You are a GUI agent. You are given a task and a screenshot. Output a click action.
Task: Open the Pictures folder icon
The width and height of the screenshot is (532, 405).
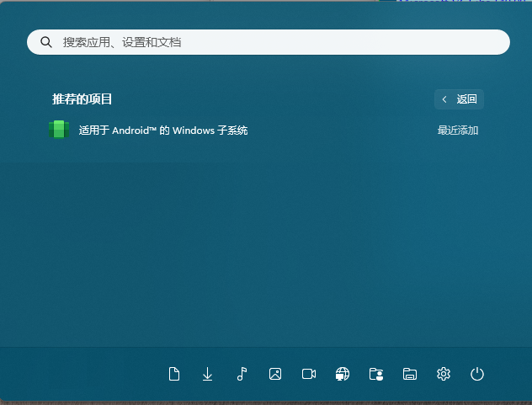click(x=275, y=374)
